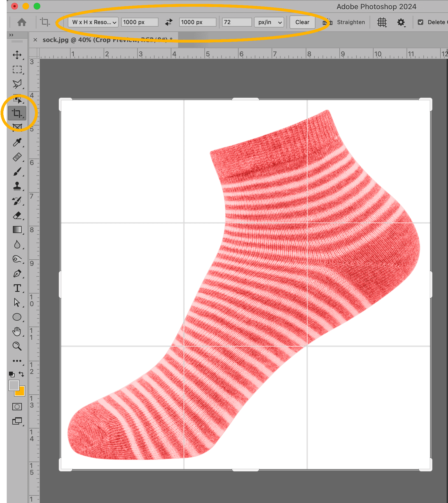This screenshot has height=503, width=448.
Task: Open the W x H x Resolution preset dropdown
Action: pyautogui.click(x=93, y=22)
